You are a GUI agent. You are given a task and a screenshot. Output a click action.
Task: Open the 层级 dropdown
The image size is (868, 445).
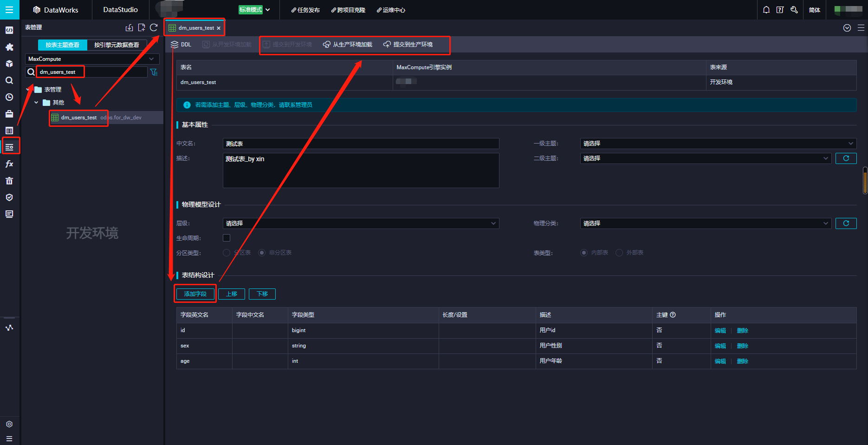point(361,223)
